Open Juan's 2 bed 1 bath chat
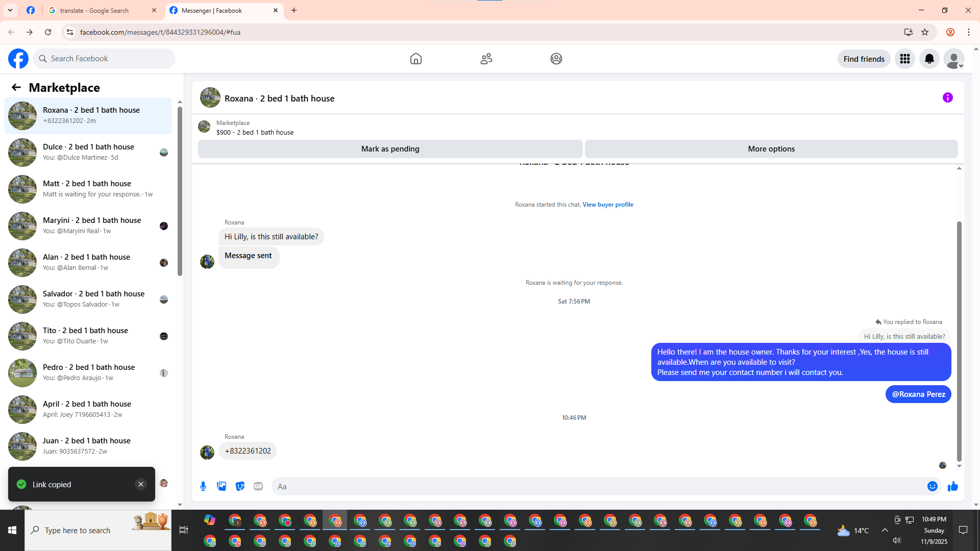 [x=88, y=446]
